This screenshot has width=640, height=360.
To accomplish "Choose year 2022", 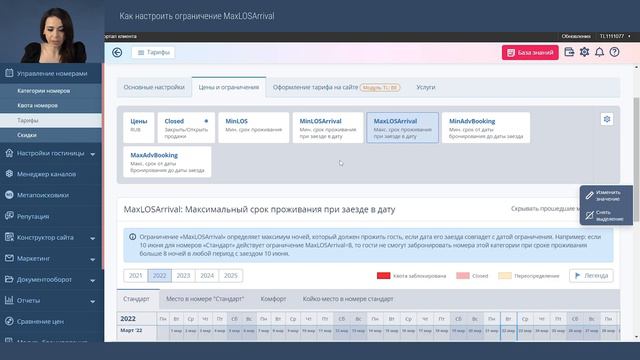I will (x=159, y=276).
